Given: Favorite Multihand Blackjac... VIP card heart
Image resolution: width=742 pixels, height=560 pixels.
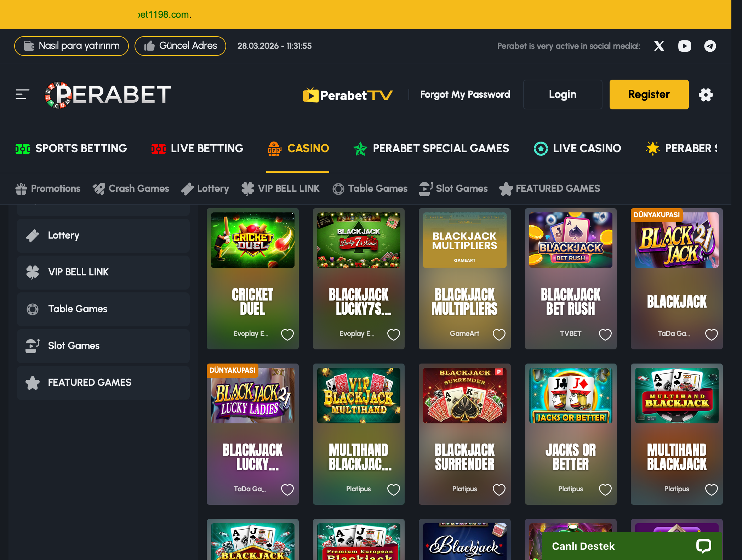Looking at the screenshot, I should click(x=393, y=490).
